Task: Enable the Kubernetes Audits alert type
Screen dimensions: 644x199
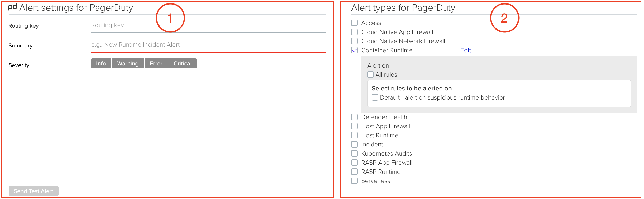Action: click(354, 153)
